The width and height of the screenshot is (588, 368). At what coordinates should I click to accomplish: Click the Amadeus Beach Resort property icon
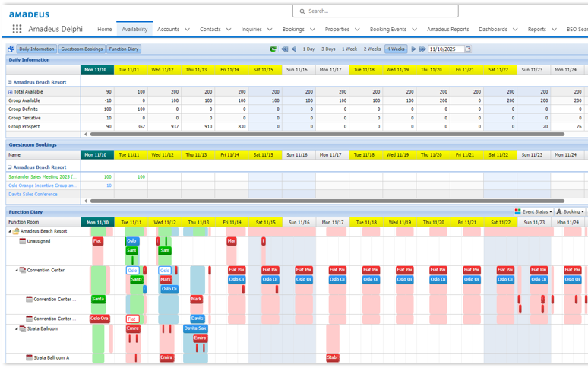point(16,231)
